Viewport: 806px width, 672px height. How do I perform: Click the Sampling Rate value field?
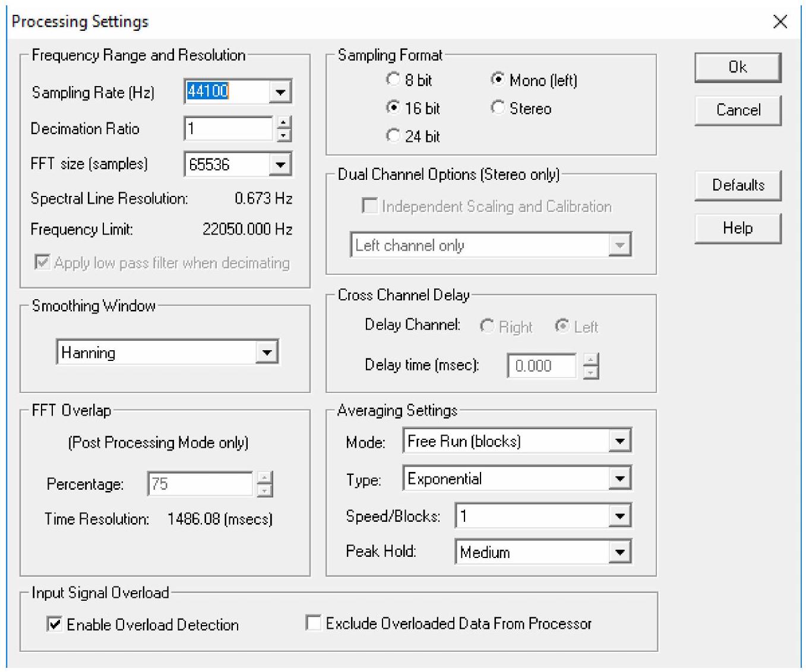227,92
